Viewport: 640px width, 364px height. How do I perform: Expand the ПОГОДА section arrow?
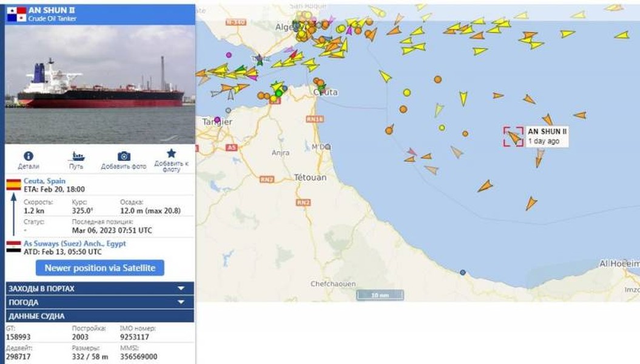[x=181, y=302]
